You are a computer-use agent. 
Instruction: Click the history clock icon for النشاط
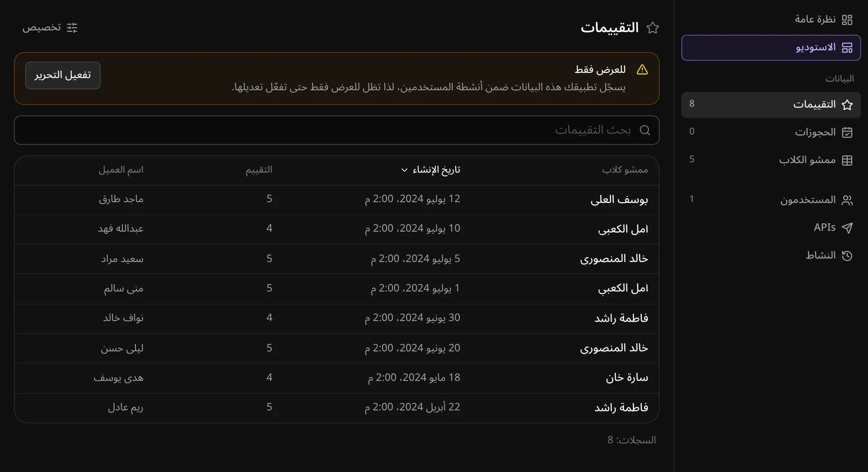click(x=847, y=256)
